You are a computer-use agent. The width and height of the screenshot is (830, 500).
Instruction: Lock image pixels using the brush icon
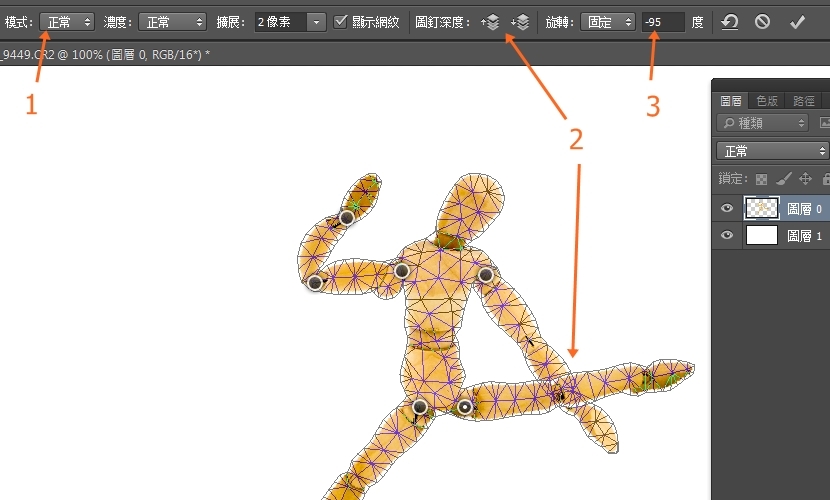click(x=783, y=179)
